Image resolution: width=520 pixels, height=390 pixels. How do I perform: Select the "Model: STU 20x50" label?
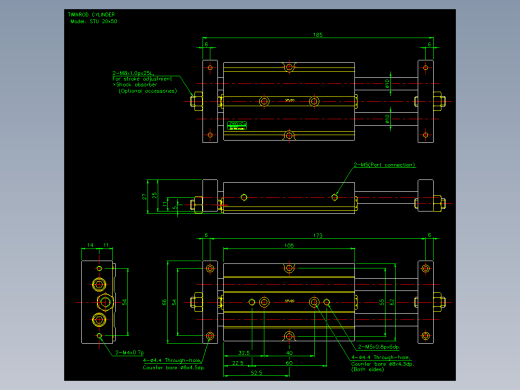(x=94, y=21)
